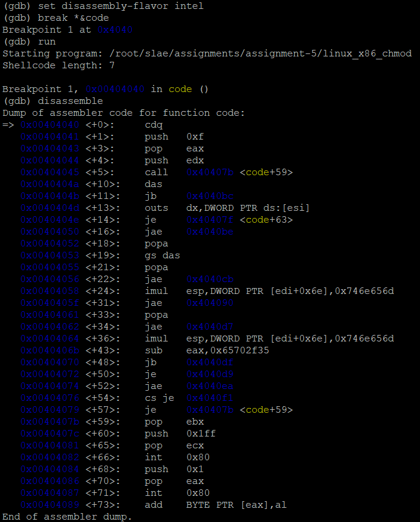The image size is (420, 522).
Task: Select the 'End of assembler dump.' line
Action: [67, 517]
